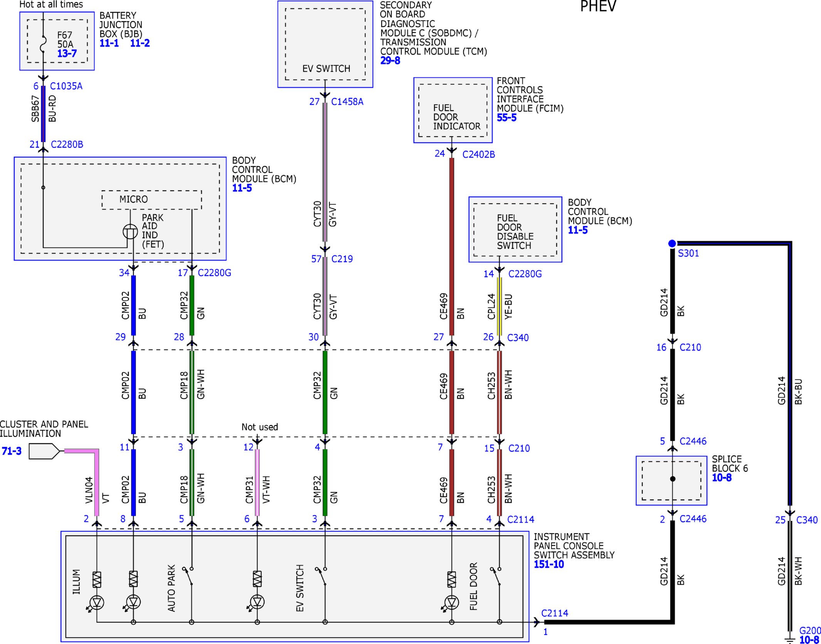The width and height of the screenshot is (821, 644).
Task: Open Splice Block 6 reference 10-8
Action: click(x=722, y=478)
